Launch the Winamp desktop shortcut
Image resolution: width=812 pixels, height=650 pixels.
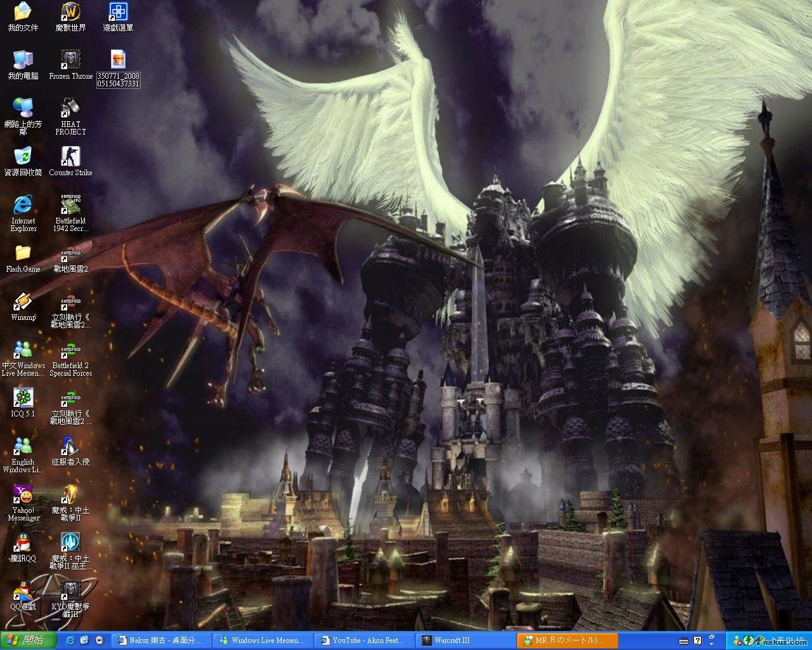tap(23, 307)
